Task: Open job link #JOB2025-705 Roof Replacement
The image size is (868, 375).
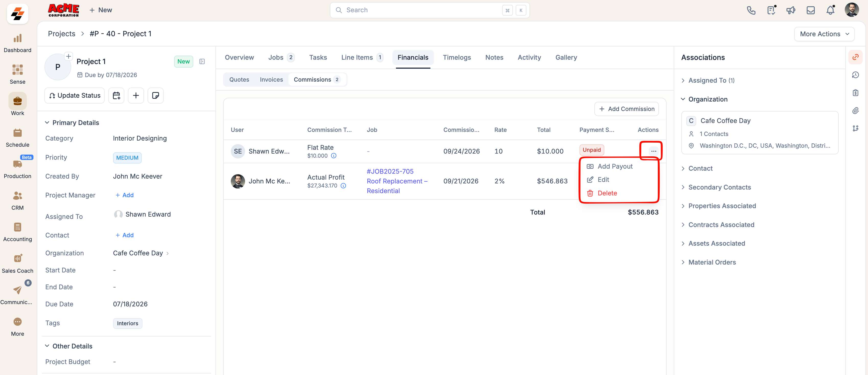Action: tap(397, 181)
